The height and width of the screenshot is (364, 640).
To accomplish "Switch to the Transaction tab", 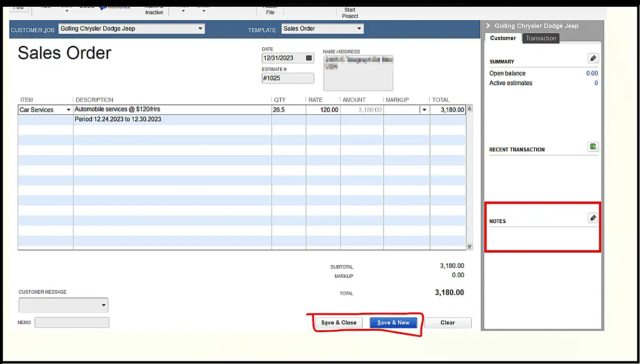I will point(541,39).
